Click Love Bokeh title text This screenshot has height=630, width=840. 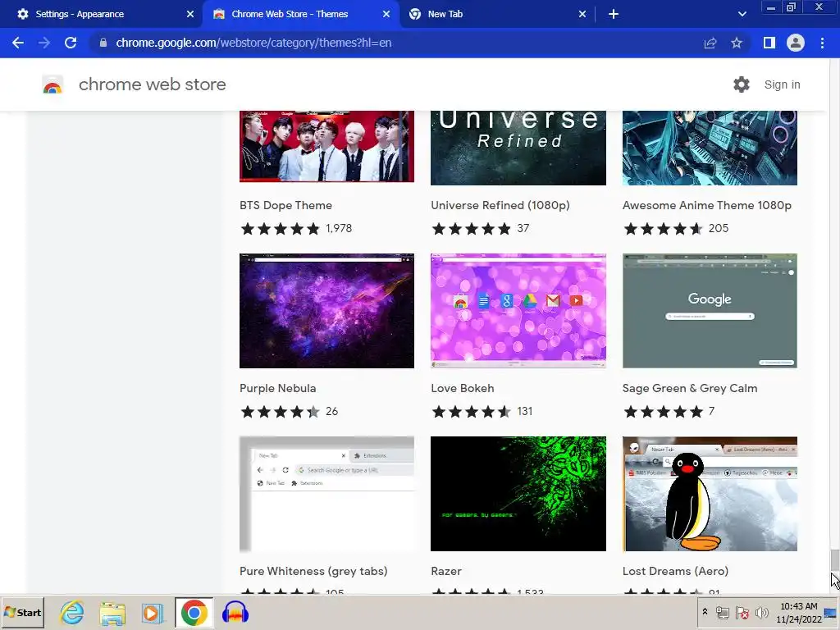463,388
